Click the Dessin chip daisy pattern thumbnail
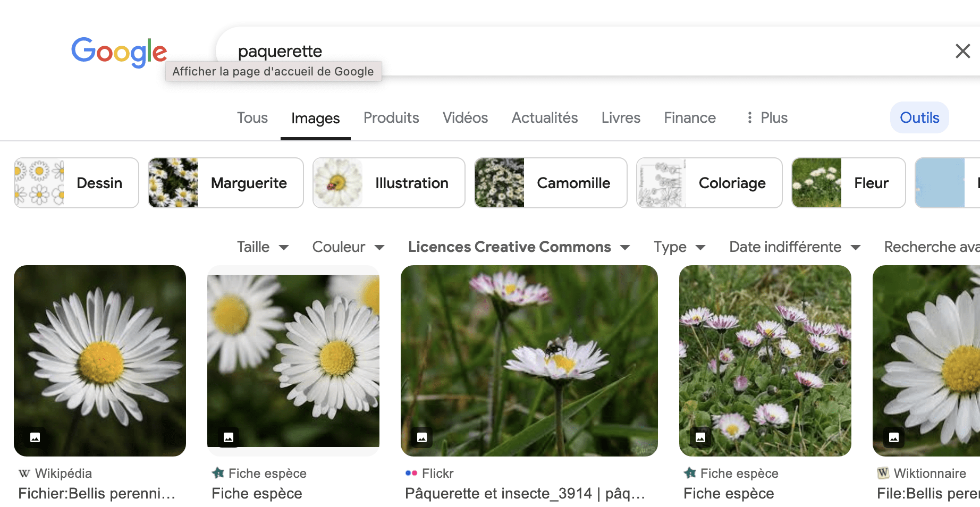 click(39, 183)
